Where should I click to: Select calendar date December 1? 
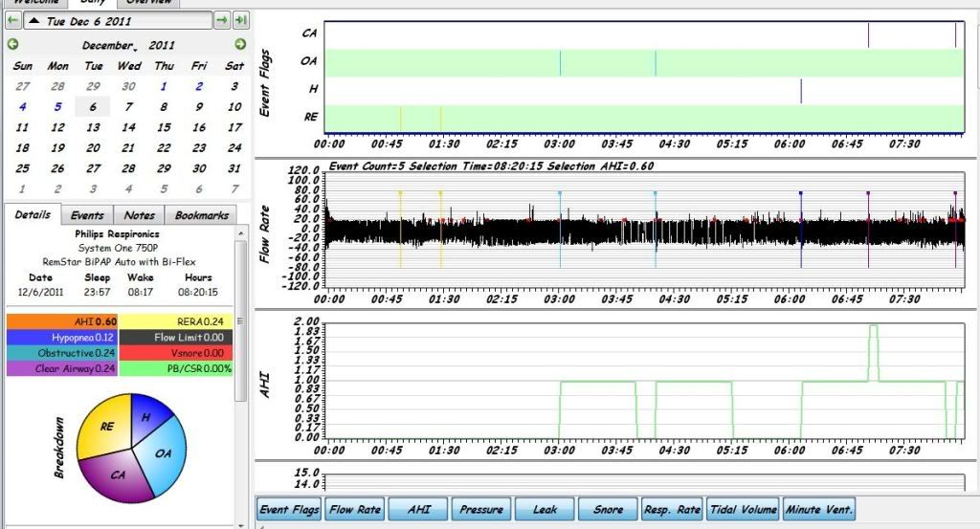164,86
